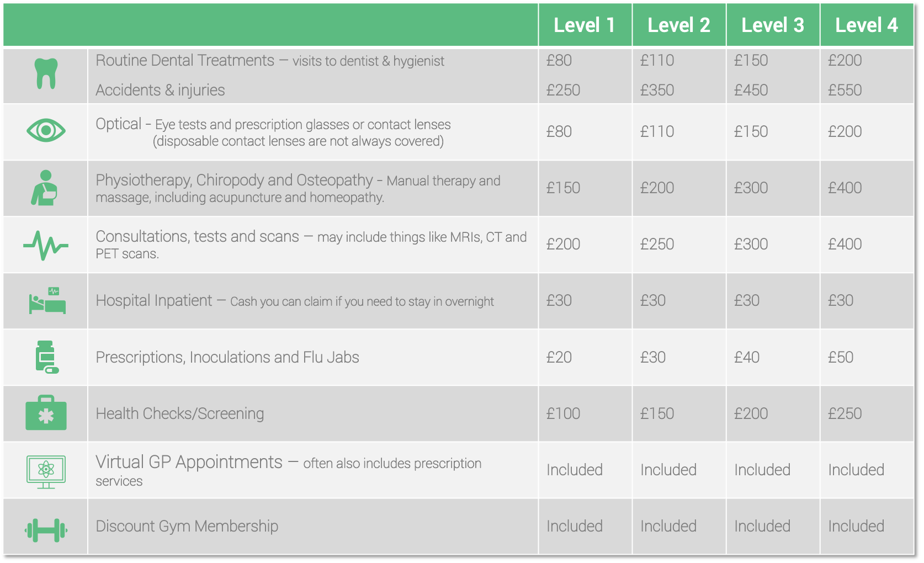Click the virtual GP monitor icon
The height and width of the screenshot is (563, 924).
click(46, 472)
